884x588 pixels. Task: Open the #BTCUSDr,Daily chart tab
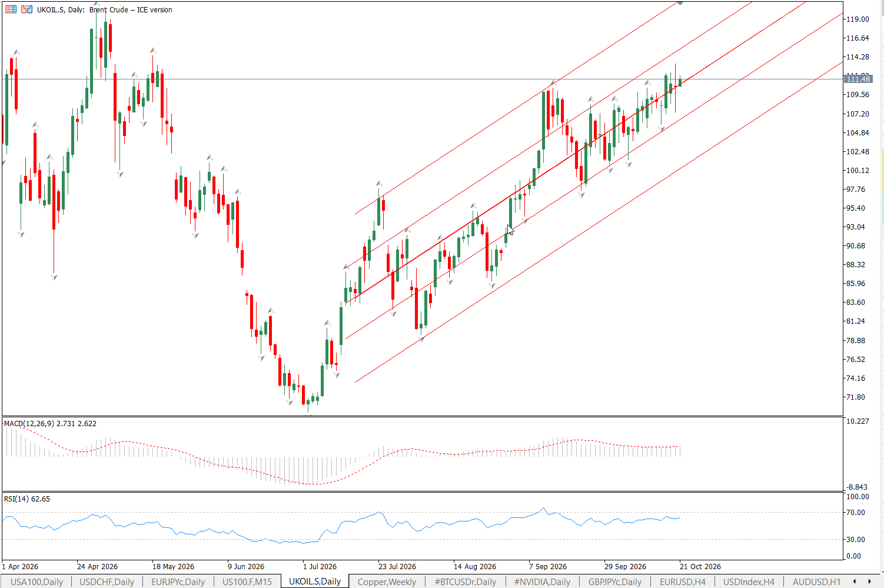coord(466,582)
